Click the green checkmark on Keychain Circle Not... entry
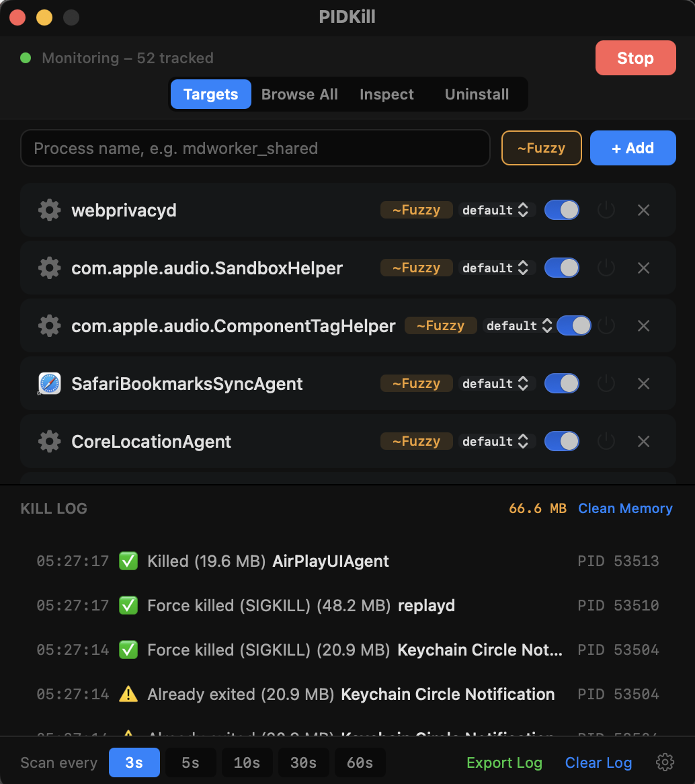Viewport: 695px width, 784px height. coord(128,650)
